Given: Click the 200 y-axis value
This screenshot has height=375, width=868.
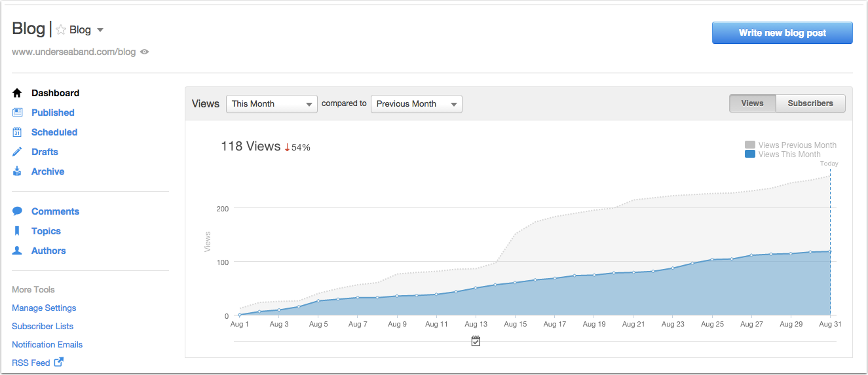Looking at the screenshot, I should pos(222,208).
